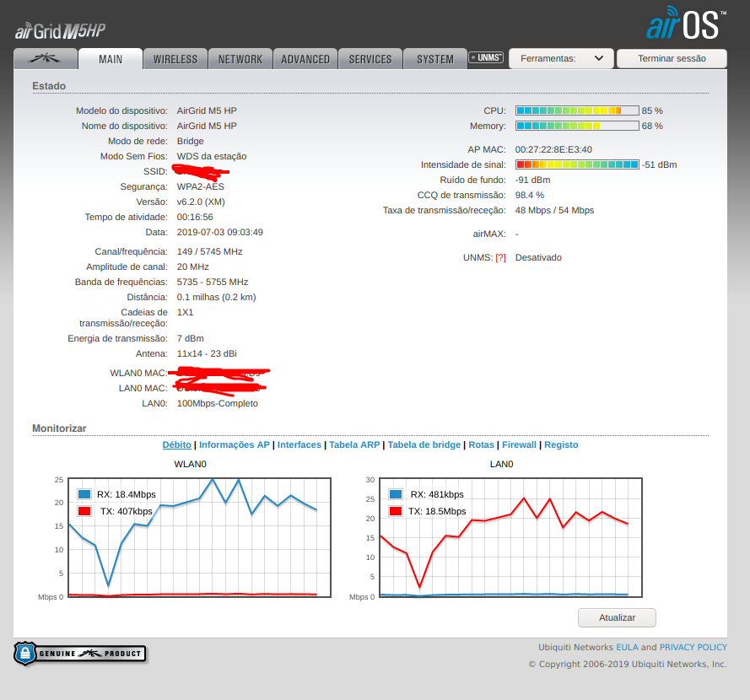This screenshot has height=700, width=750.
Task: Click the wireless mode WDS da estação
Action: (212, 156)
